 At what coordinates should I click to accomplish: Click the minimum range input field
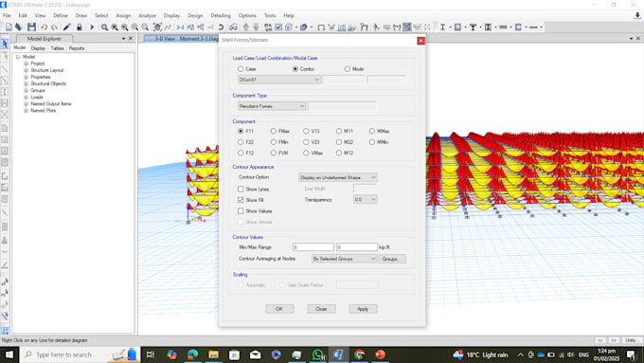(313, 247)
